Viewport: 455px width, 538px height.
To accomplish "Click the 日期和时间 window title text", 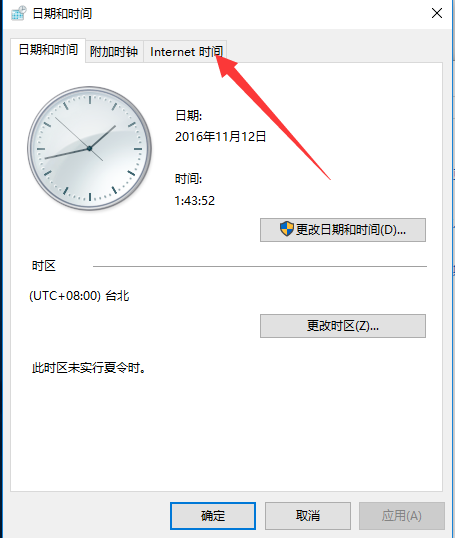I will 62,14.
